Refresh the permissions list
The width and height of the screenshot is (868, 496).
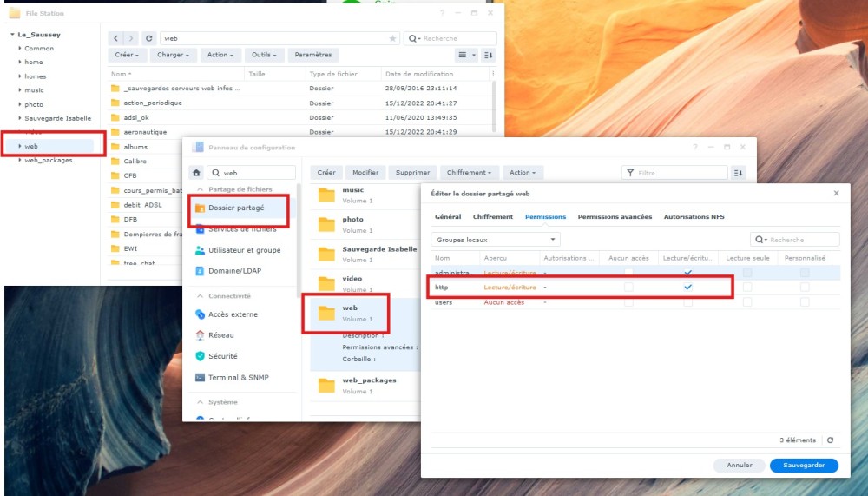tap(831, 440)
